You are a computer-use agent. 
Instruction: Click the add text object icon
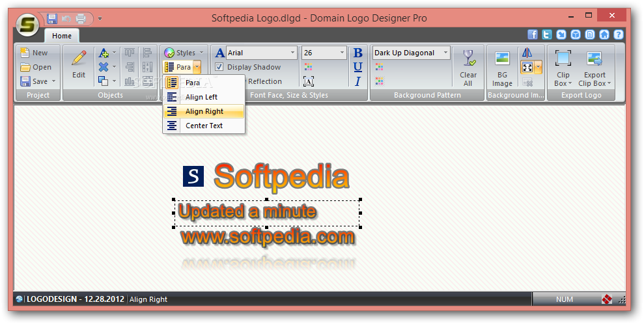(x=104, y=53)
